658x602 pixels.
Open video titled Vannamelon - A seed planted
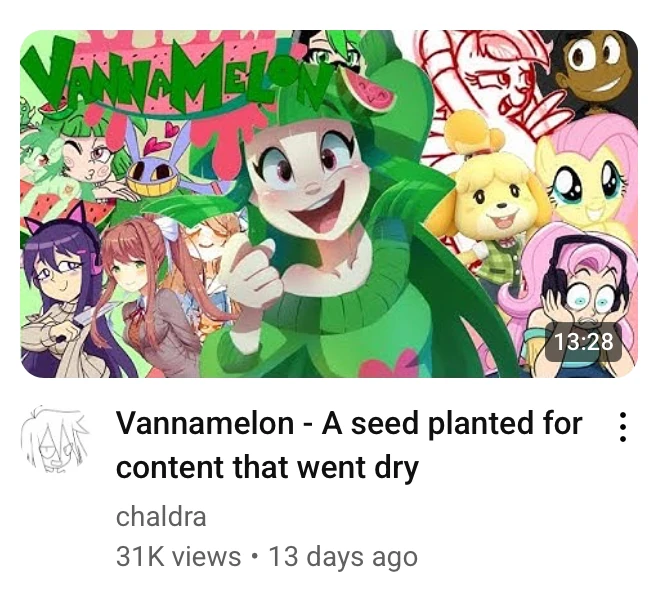(x=348, y=445)
